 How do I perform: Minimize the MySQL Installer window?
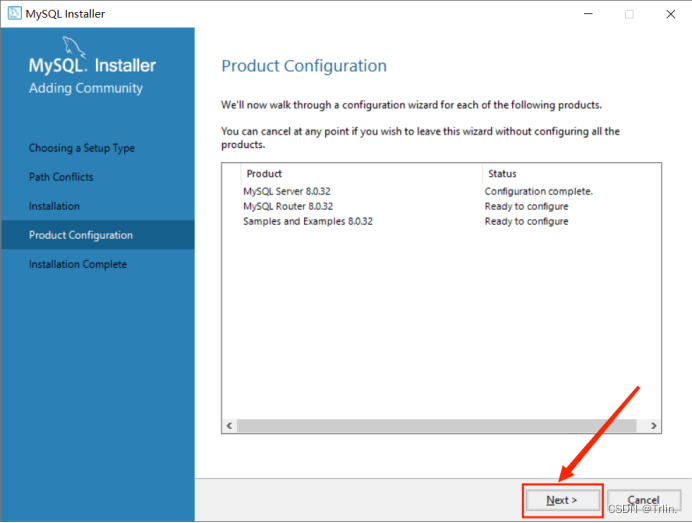pos(583,14)
